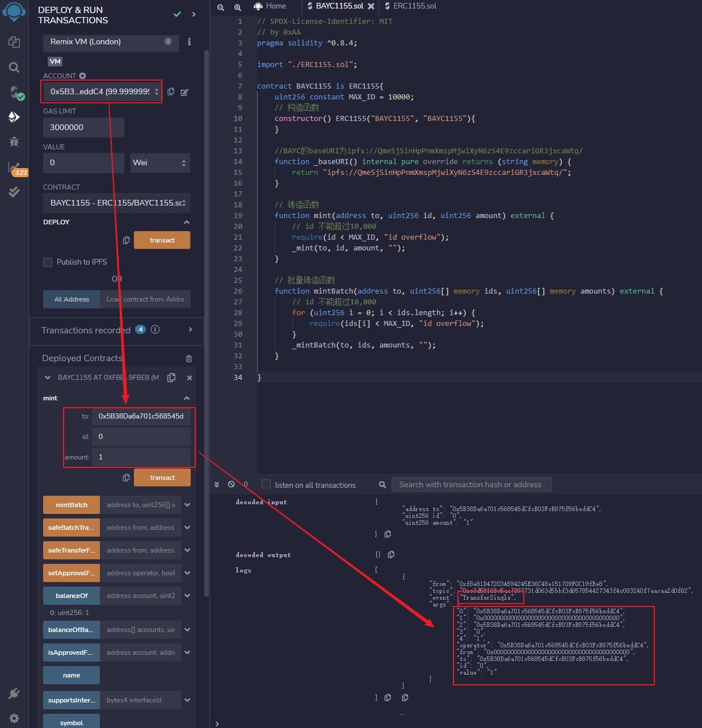Click the At Address button
702x728 pixels.
(x=72, y=299)
